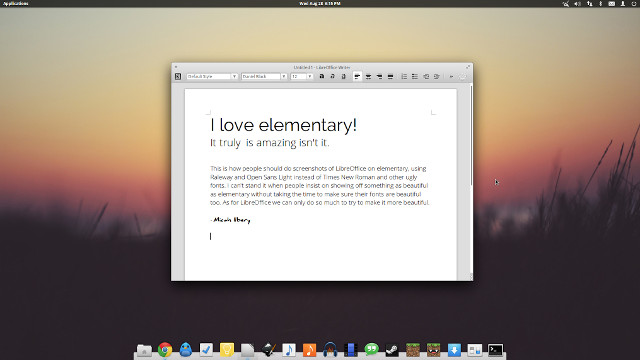Viewport: 640px width, 360px height.
Task: Launch the grass block face icon
Action: (x=433, y=350)
